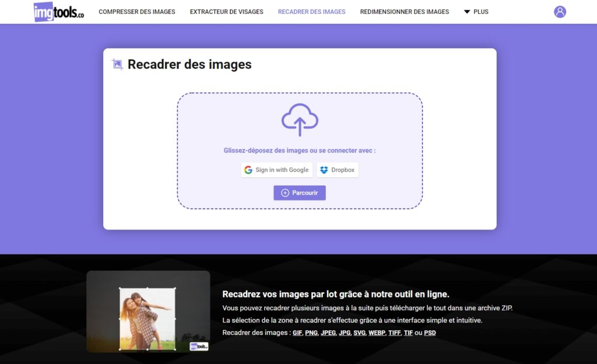Open the PLUS dropdown menu
597x364 pixels.
[476, 11]
